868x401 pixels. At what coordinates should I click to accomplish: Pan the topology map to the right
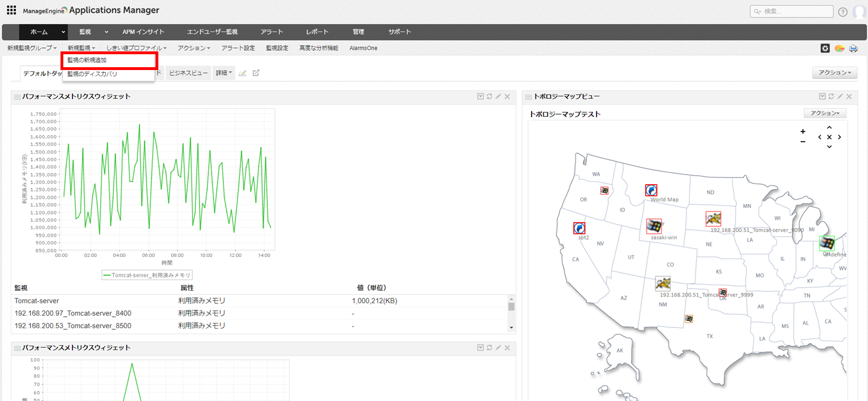pos(840,137)
